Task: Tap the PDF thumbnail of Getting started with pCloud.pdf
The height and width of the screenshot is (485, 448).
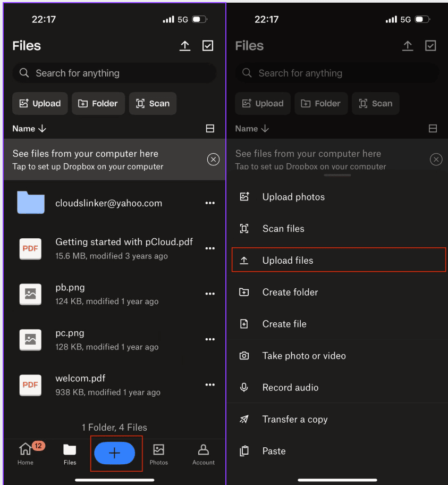Action: coord(30,249)
